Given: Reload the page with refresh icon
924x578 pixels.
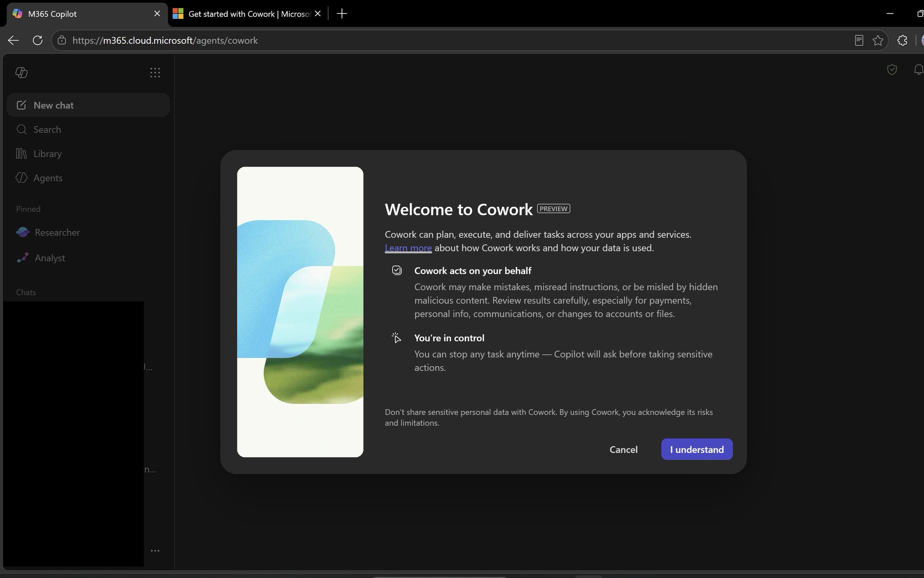Looking at the screenshot, I should [x=37, y=40].
